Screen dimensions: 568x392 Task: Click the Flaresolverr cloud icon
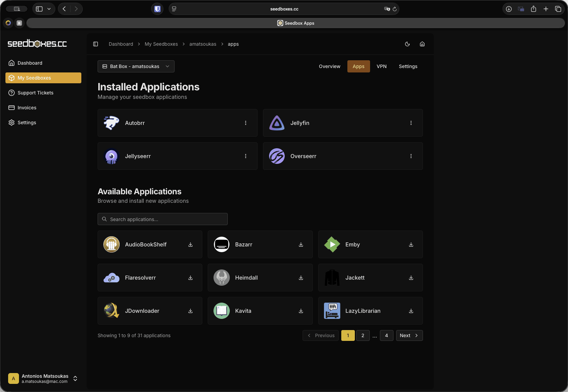tap(111, 278)
